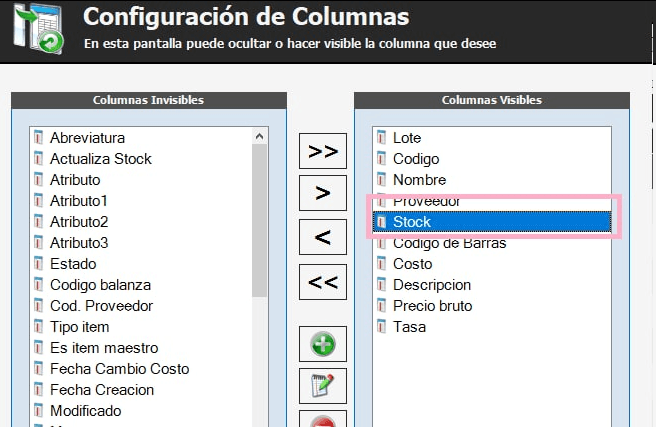Hide all columns with << button

click(x=323, y=282)
